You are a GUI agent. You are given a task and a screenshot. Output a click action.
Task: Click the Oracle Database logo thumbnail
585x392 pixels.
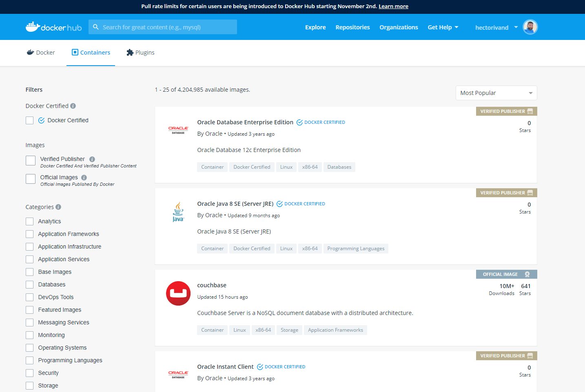pos(178,130)
